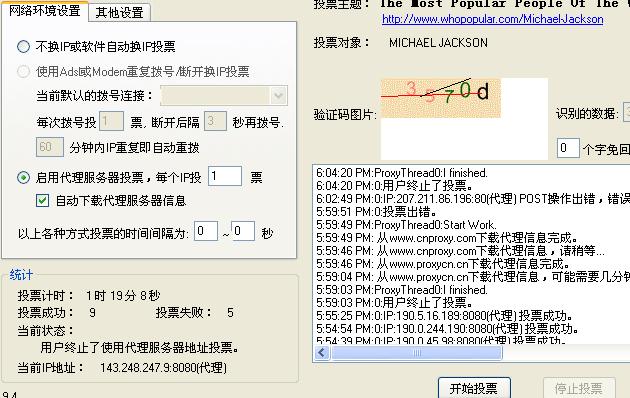Select the 不换IP或软件自动换IP投票 radio option
Image resolution: width=630 pixels, height=398 pixels.
click(x=23, y=47)
